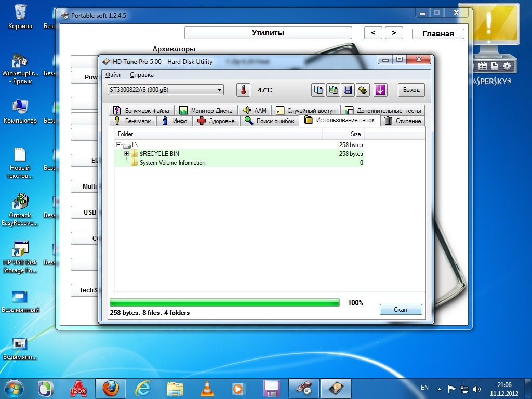Select the Новый текстов... document icon on desktop
532x399 pixels.
click(x=20, y=163)
